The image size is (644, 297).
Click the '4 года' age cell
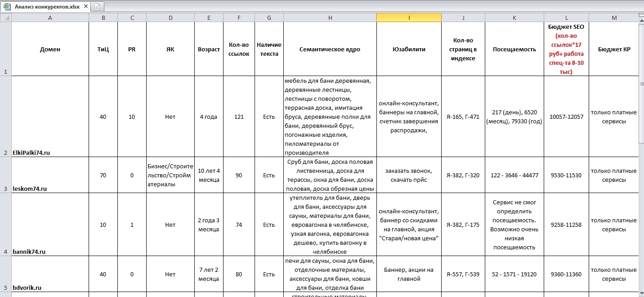tap(209, 117)
